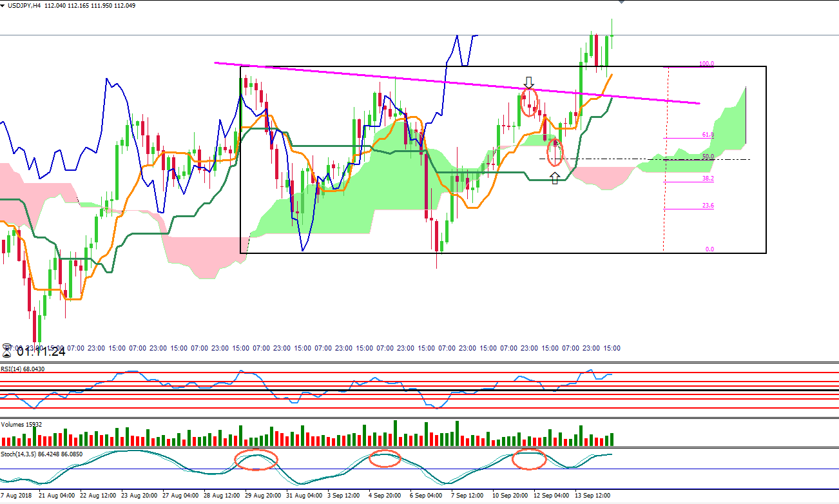Click the hourglass candle timer icon
839x504 pixels.
click(x=7, y=350)
